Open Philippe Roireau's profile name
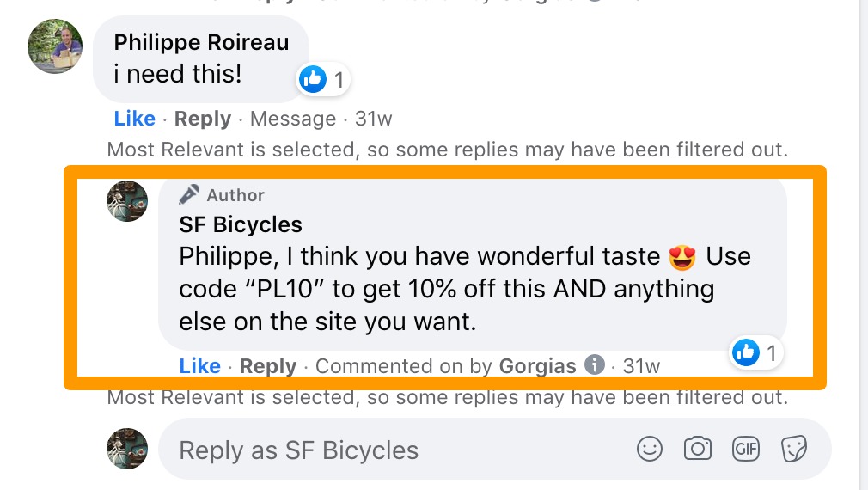 201,43
